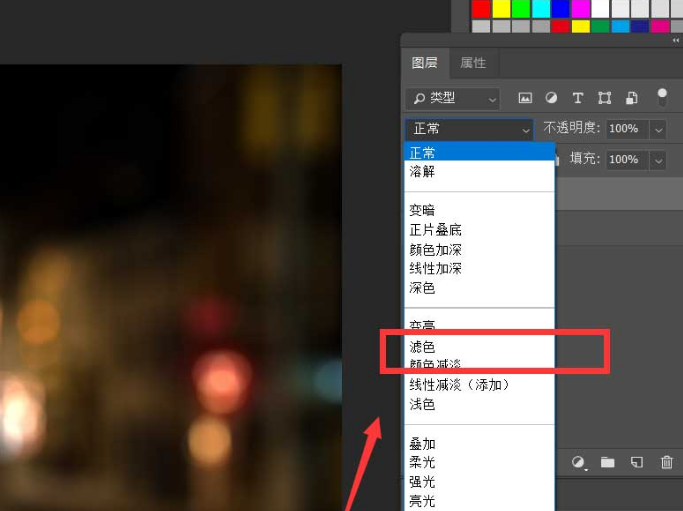The height and width of the screenshot is (511, 683).
Task: Expand the 不透明度 slider arrow
Action: click(x=658, y=129)
